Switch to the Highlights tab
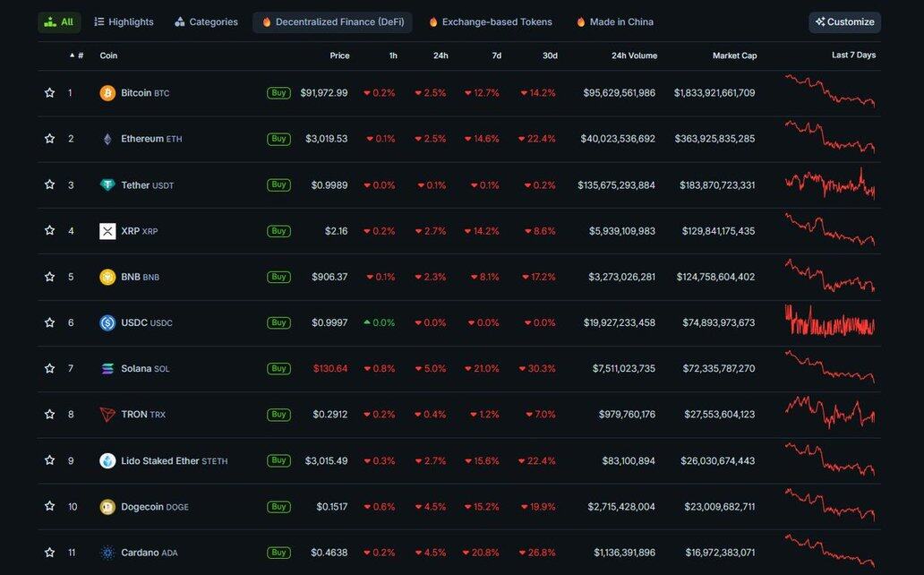 pos(124,22)
